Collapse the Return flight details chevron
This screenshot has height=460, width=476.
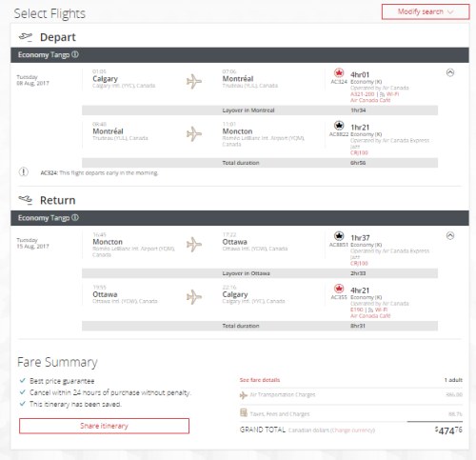[450, 235]
